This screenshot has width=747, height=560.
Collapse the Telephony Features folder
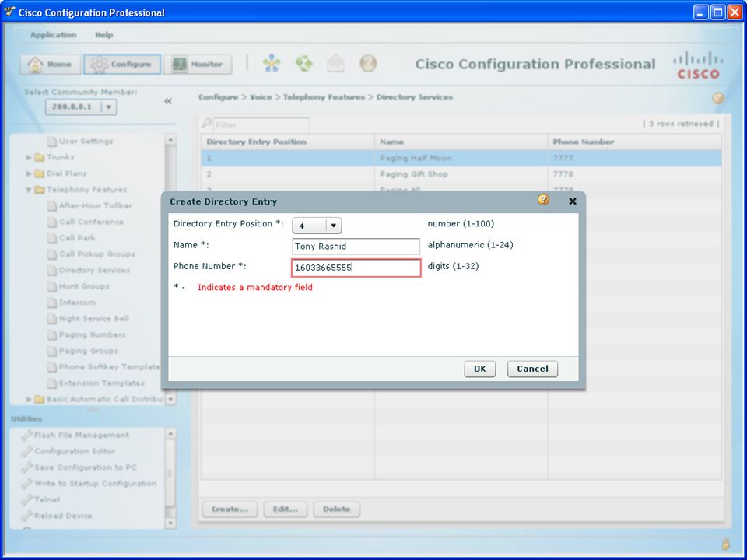pos(29,190)
